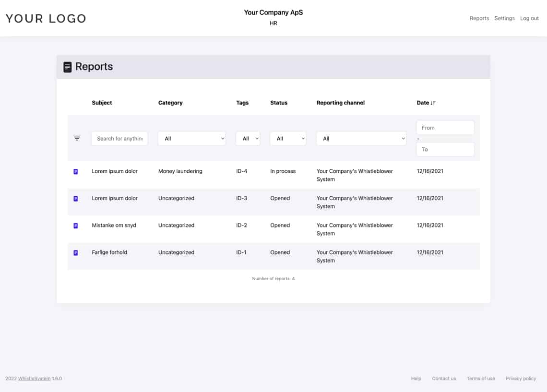Screen dimensions: 547x392
Task: Open Settings in the top navigation
Action: (x=504, y=18)
